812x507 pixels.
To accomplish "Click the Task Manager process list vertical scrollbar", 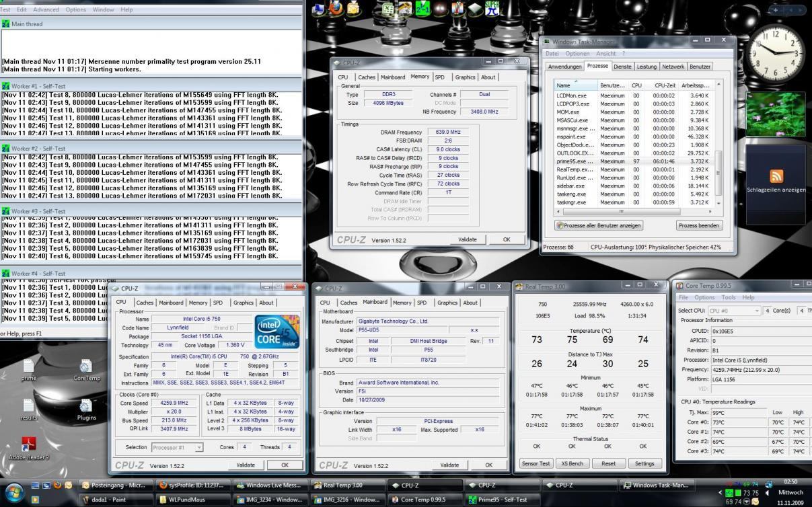I will pyautogui.click(x=718, y=143).
